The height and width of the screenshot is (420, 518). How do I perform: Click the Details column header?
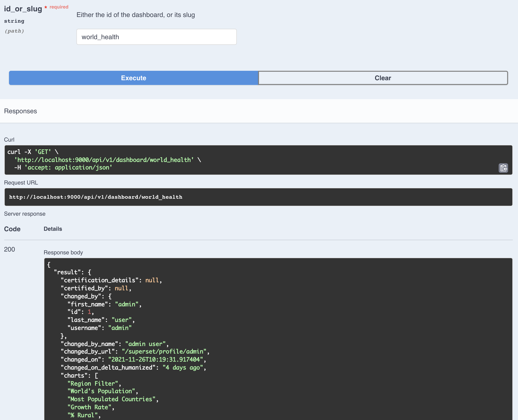[53, 229]
